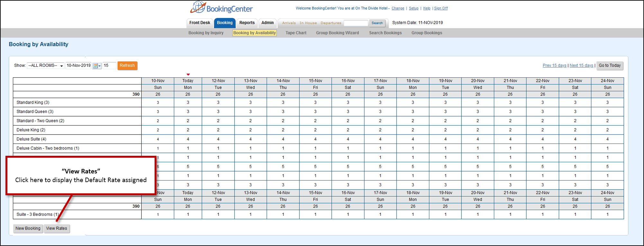Viewport: 644px width, 246px height.
Task: Click Standard - Two Queen availability for Today
Action: pyautogui.click(x=188, y=121)
